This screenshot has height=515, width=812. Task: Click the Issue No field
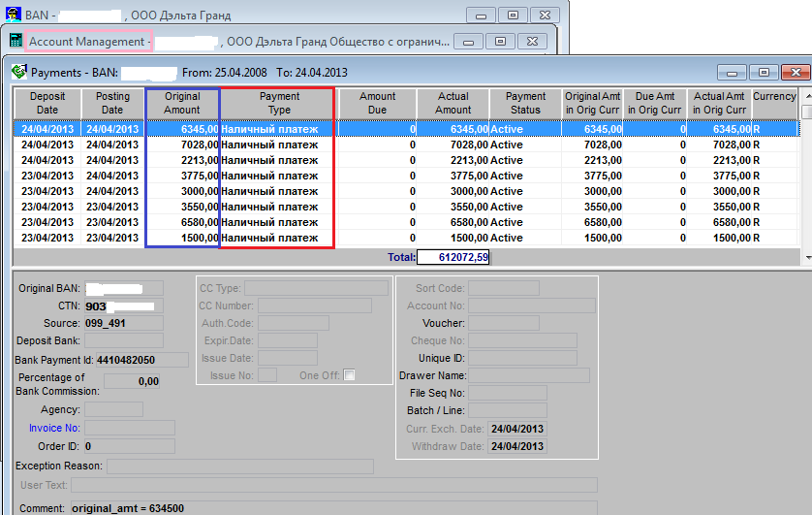267,375
